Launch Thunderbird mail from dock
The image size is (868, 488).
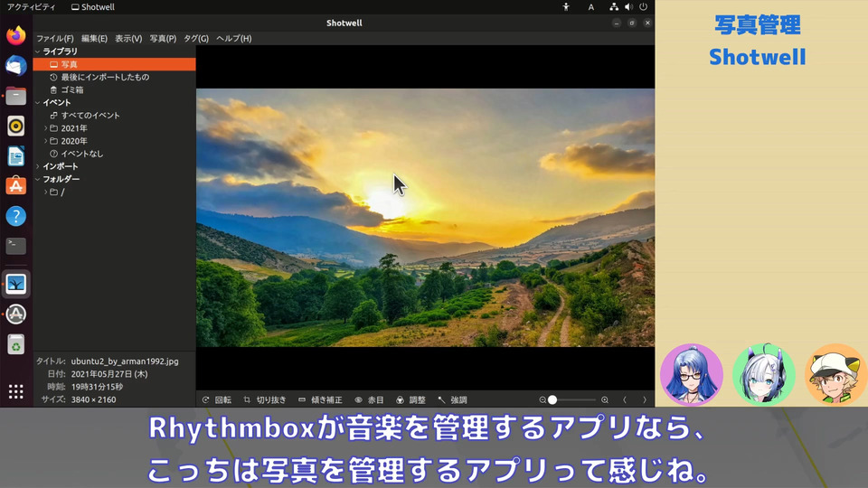(x=16, y=66)
